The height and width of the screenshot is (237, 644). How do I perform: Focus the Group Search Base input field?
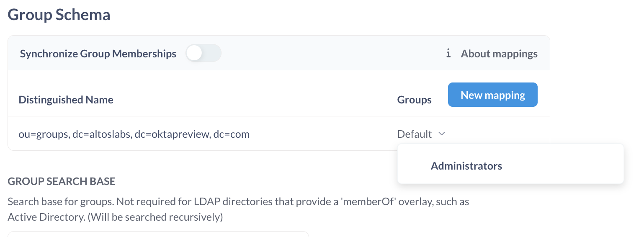click(158, 234)
